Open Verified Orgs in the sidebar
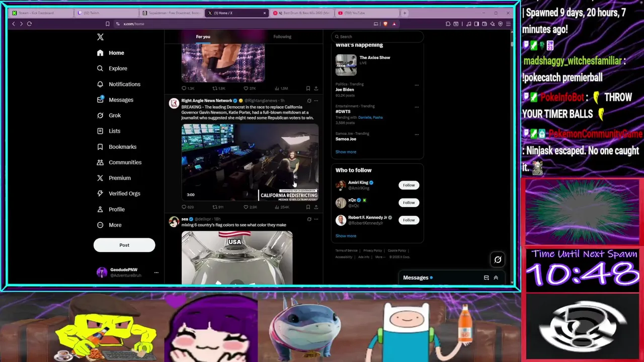Screen dimensions: 644x362 coord(119,194)
